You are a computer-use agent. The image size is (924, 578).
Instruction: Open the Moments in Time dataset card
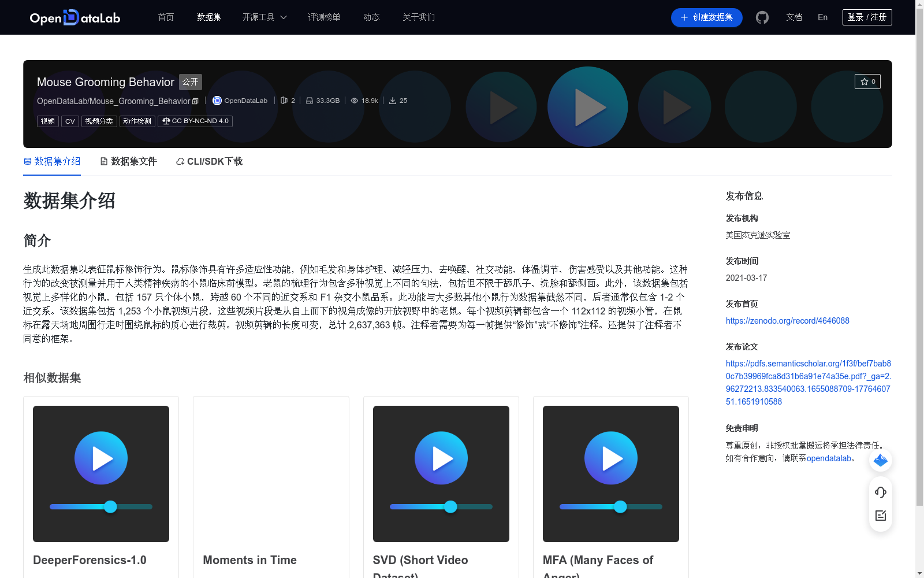[x=271, y=487]
